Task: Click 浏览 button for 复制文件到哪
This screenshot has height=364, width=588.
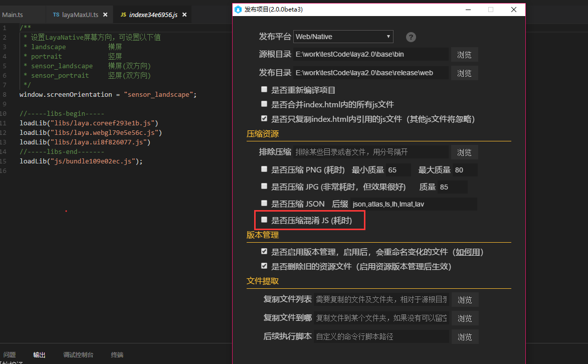Action: pyautogui.click(x=465, y=318)
